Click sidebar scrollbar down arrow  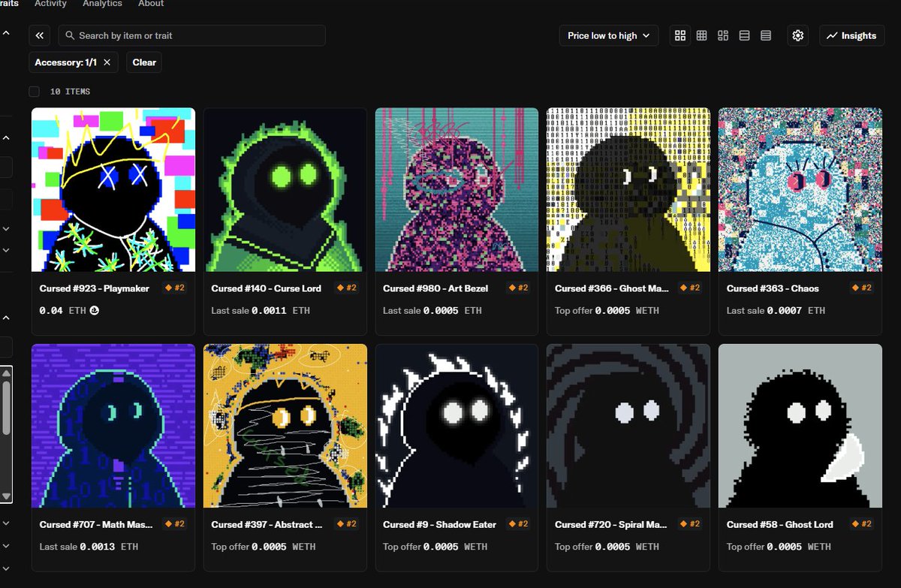coord(6,496)
